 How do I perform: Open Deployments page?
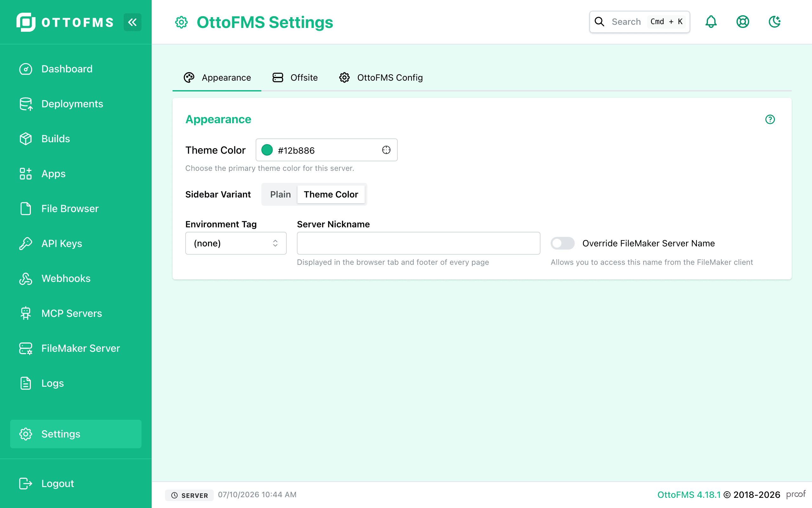[x=76, y=104]
